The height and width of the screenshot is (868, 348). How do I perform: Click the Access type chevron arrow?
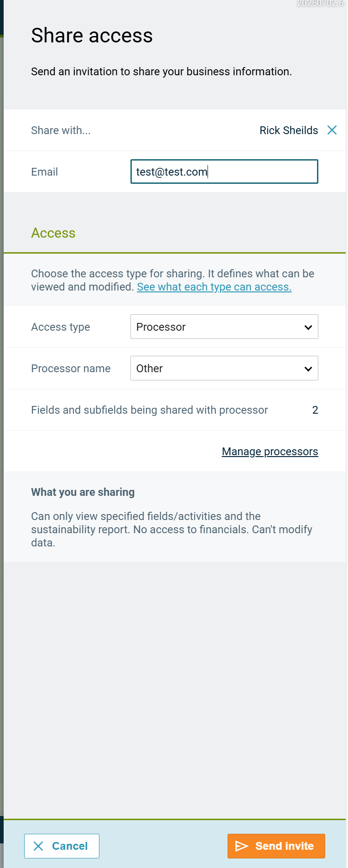pyautogui.click(x=308, y=327)
